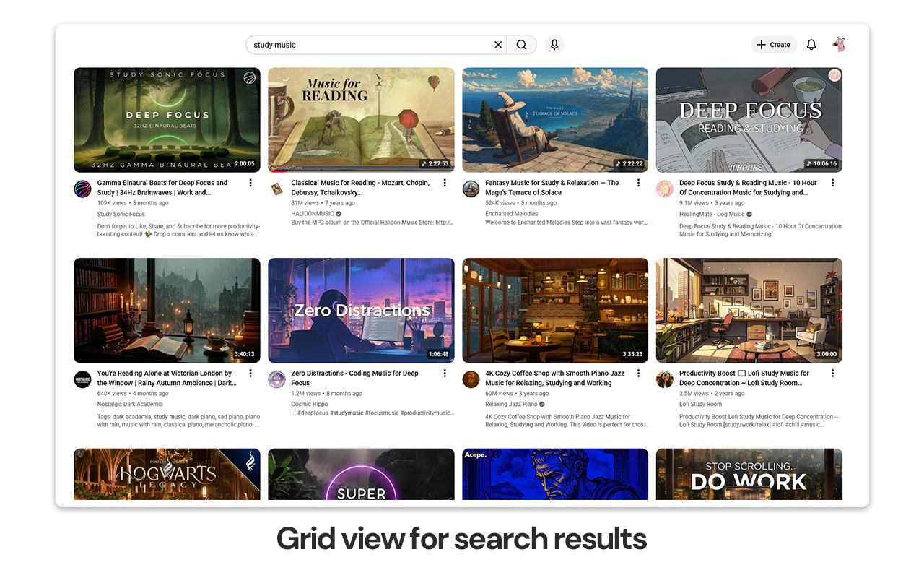The width and height of the screenshot is (924, 578).
Task: Click the Nostalgic Dark Academia channel avatar
Action: [x=83, y=379]
